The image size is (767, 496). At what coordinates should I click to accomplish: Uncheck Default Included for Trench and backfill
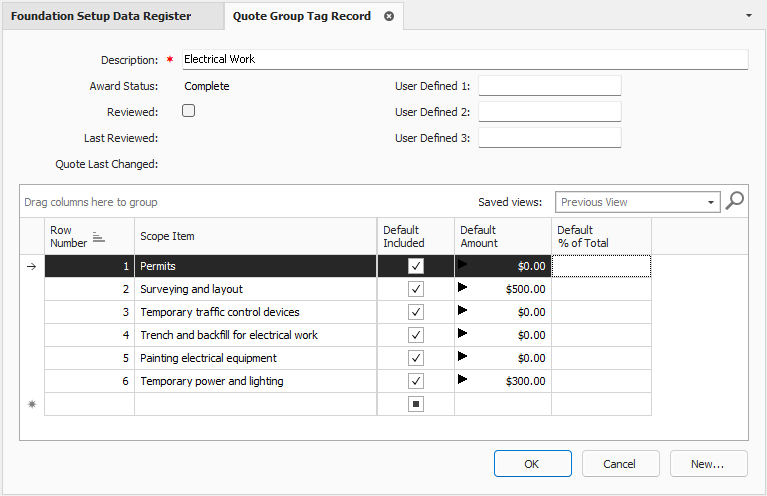(x=416, y=335)
